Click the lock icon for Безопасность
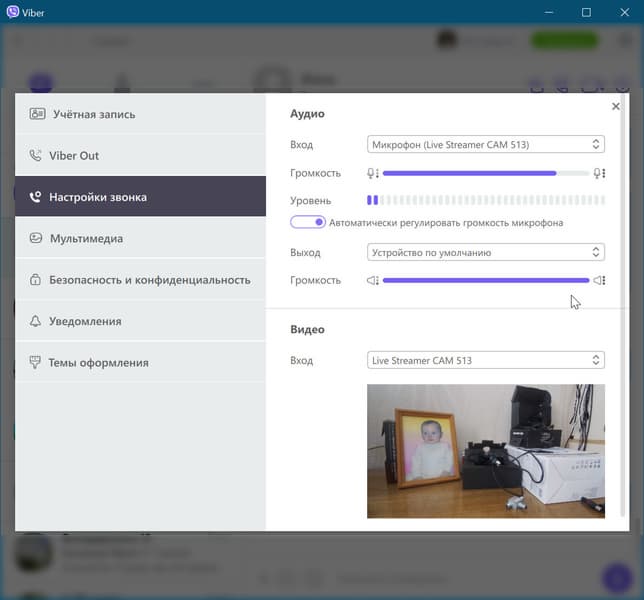Screen dimensions: 644x600 tap(35, 280)
